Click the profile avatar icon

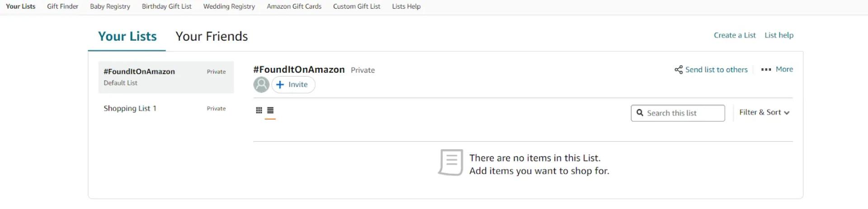261,85
